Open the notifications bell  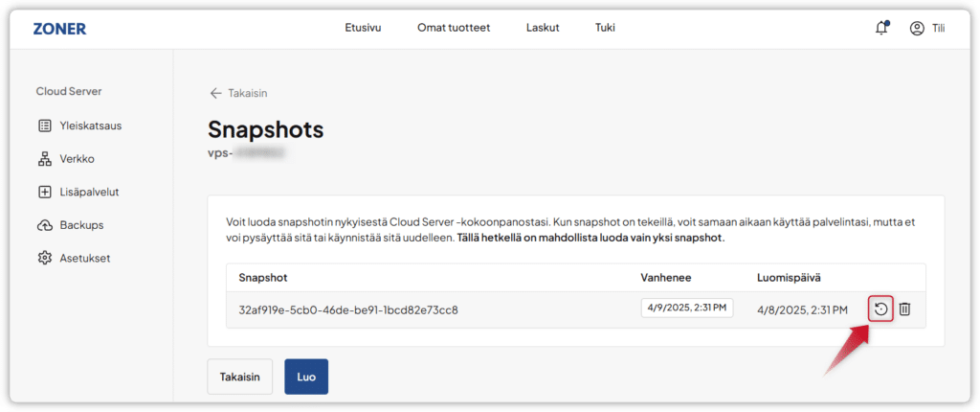881,28
